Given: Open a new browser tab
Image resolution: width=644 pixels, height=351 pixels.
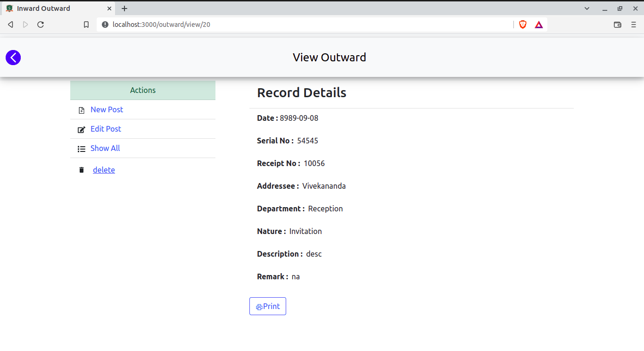Looking at the screenshot, I should pyautogui.click(x=124, y=8).
